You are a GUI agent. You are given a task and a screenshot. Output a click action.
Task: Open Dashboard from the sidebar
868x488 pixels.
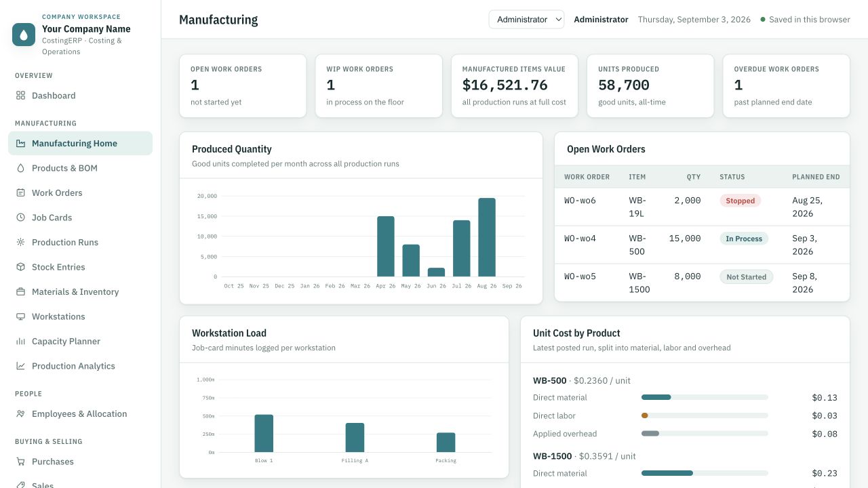click(x=80, y=96)
